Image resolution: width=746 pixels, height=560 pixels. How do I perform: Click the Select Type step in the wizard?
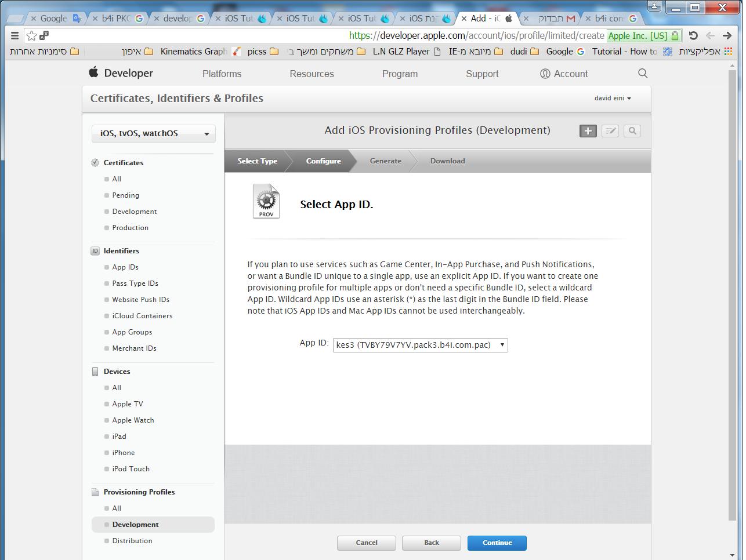[257, 161]
